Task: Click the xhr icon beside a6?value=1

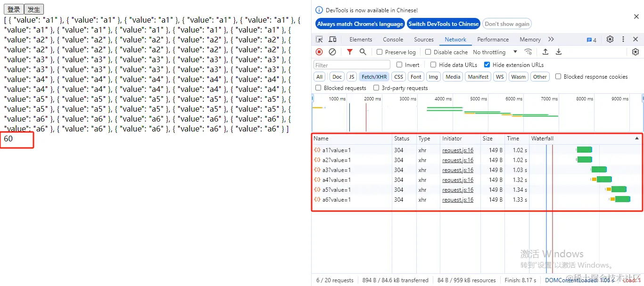Action: [317, 200]
